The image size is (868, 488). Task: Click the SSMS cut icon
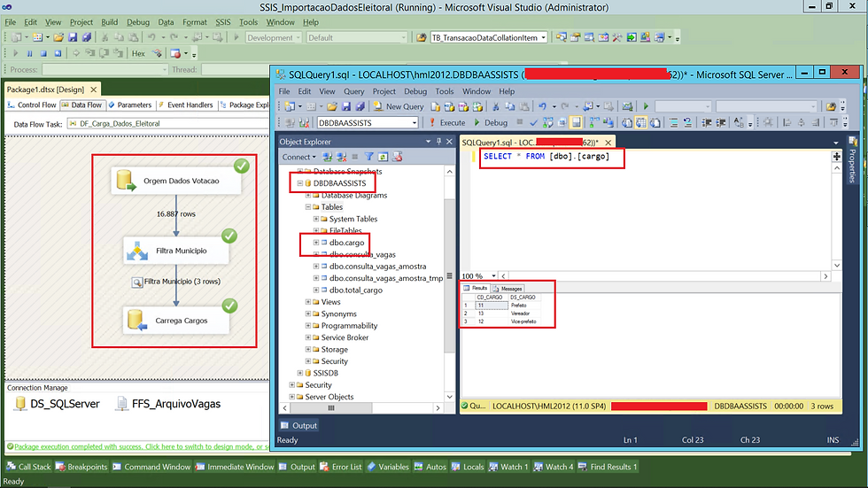tap(495, 106)
